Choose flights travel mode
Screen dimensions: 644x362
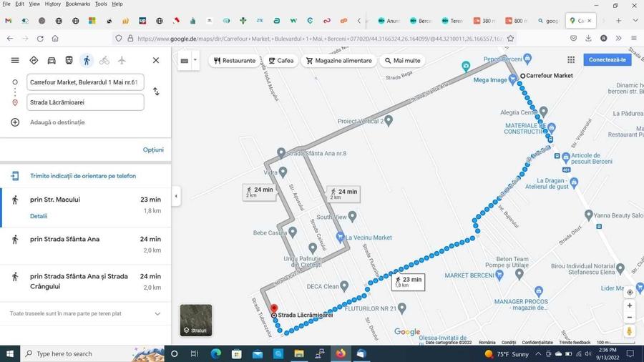point(122,60)
